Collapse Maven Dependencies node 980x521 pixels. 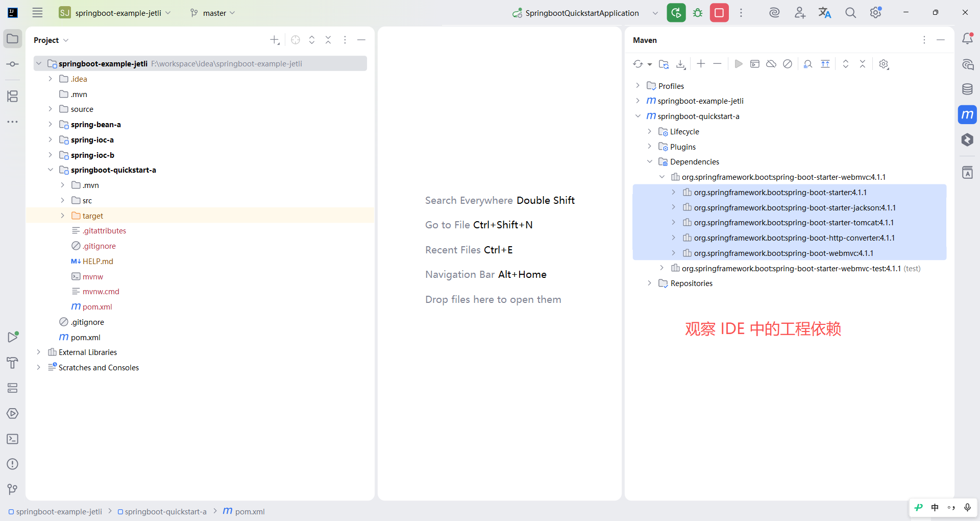tap(650, 161)
